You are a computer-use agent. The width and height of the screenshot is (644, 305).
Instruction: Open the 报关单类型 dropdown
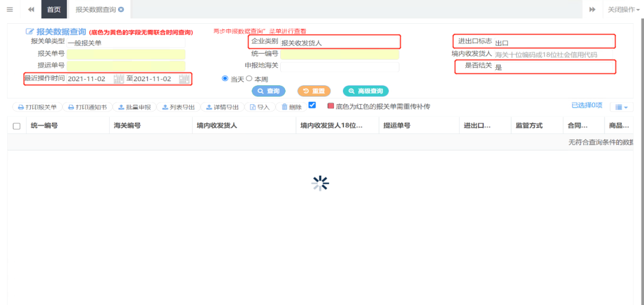(126, 43)
